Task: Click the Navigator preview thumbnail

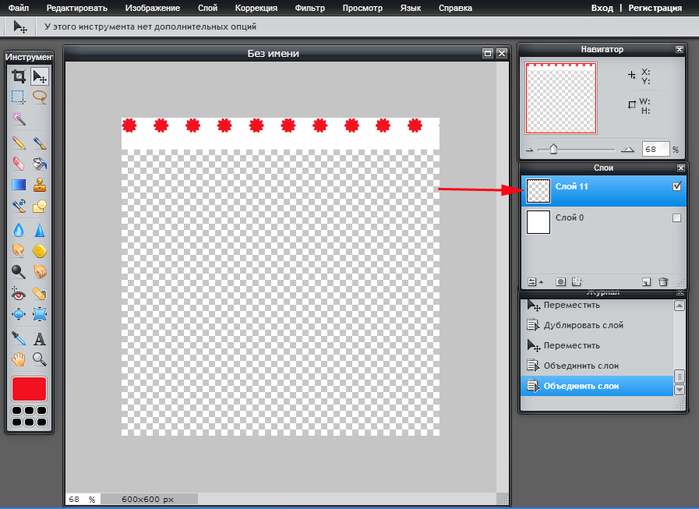Action: [561, 99]
